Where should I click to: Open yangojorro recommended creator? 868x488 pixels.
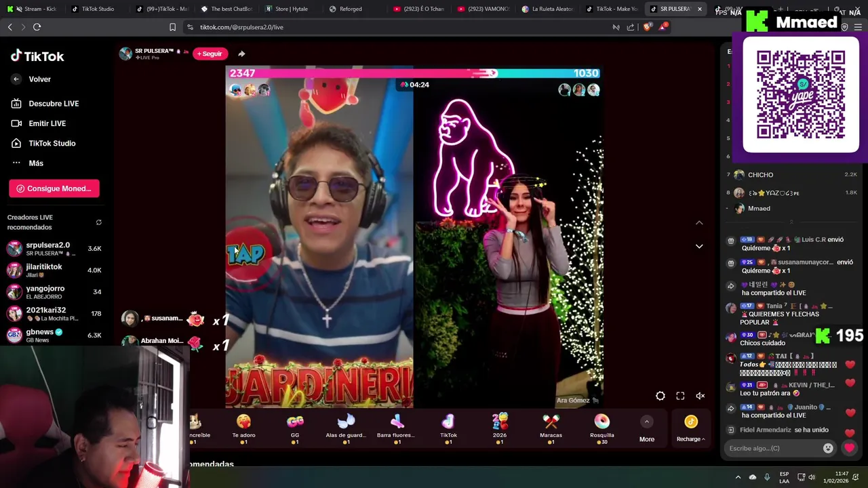[54, 292]
